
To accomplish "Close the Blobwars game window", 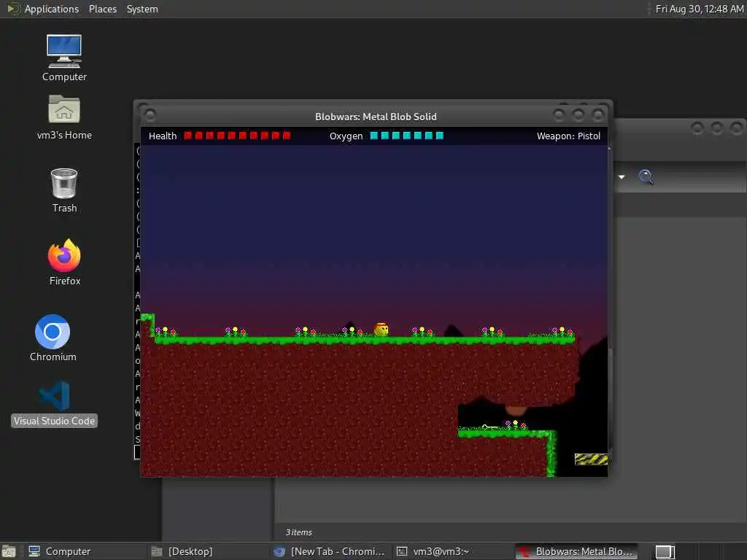I will point(597,114).
